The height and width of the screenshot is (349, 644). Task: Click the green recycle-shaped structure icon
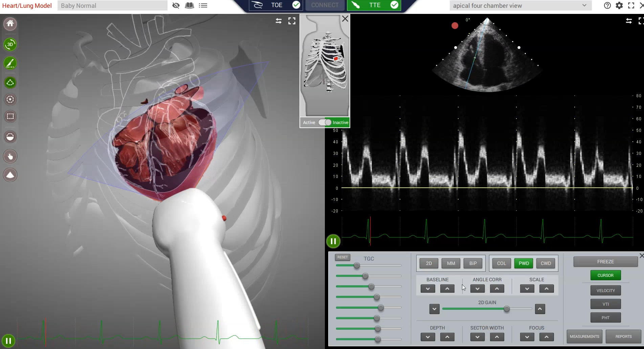coord(10,82)
